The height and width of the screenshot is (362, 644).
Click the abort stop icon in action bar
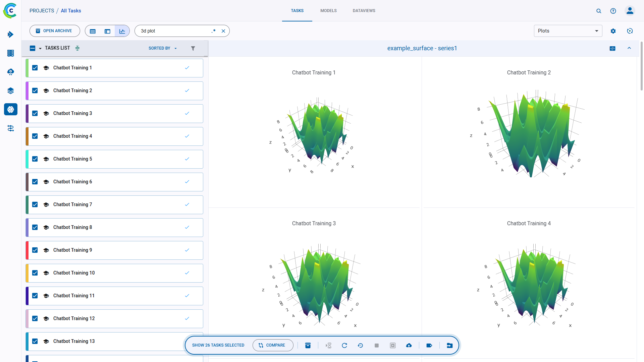tap(377, 345)
